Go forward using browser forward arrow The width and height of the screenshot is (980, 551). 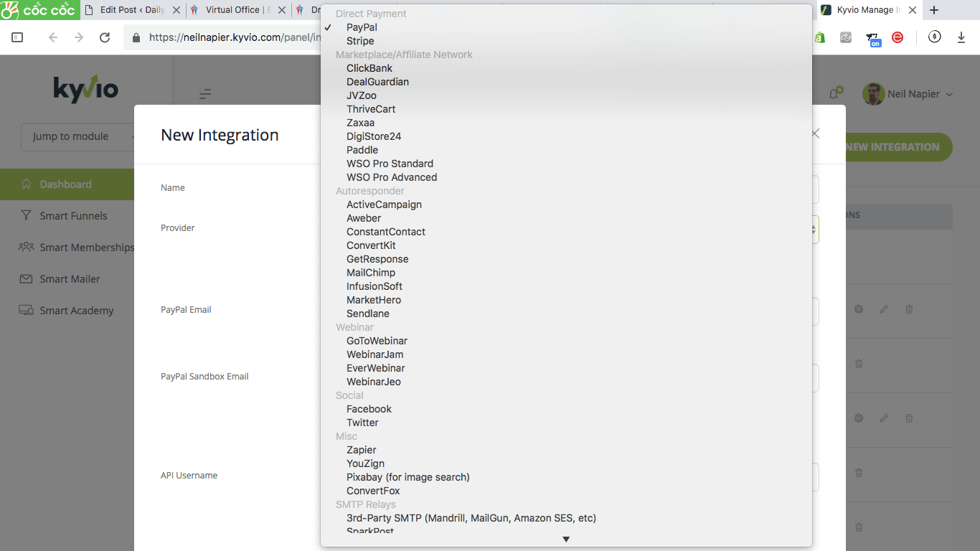pos(79,37)
